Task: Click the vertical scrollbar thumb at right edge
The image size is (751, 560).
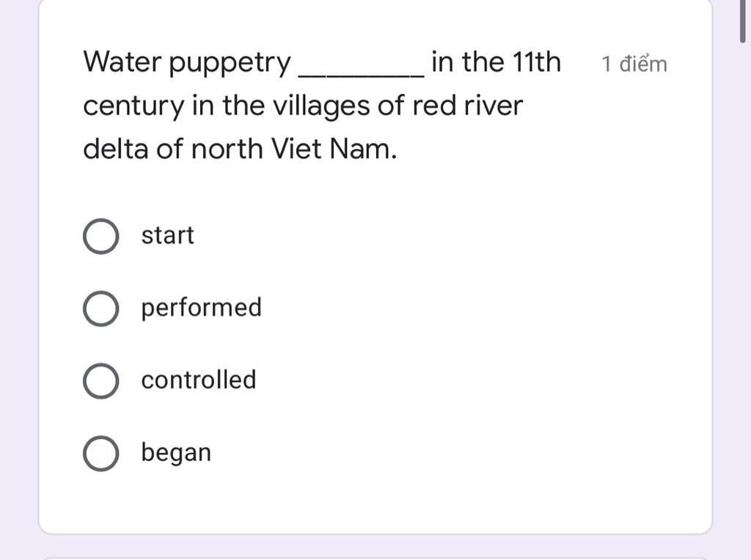Action: pyautogui.click(x=744, y=21)
